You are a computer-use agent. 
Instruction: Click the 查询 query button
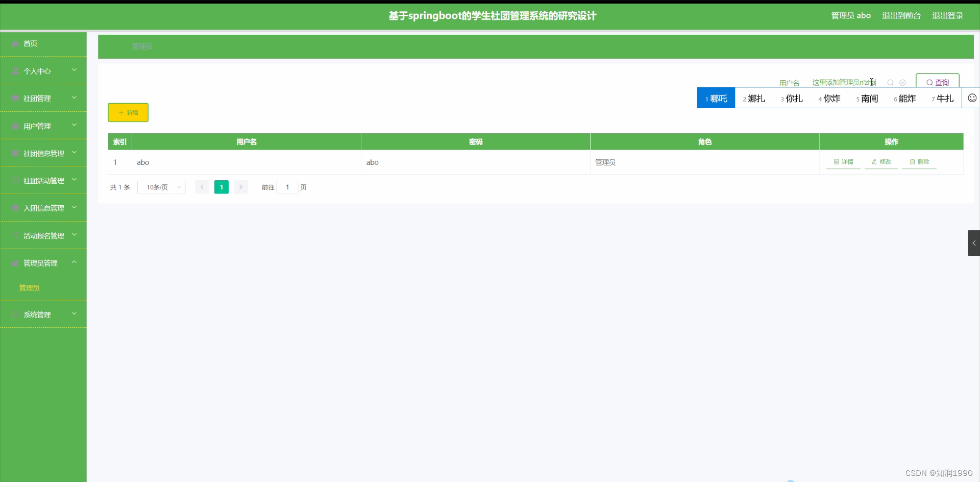coord(938,82)
